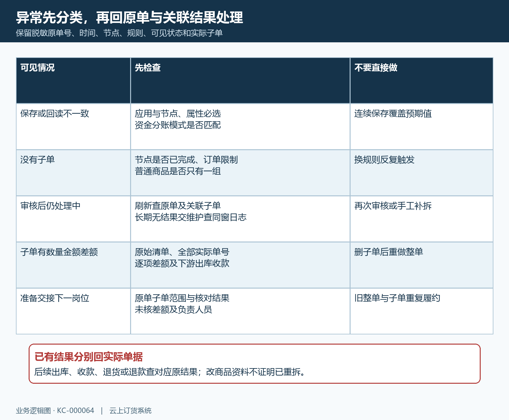Click the footer label "云上订货系统"
509x420 pixels.
point(130,411)
